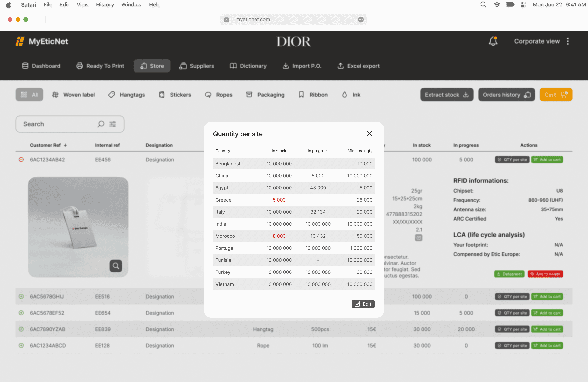Open the notifications bell icon
Screen dimensions: 588x382
pos(493,41)
